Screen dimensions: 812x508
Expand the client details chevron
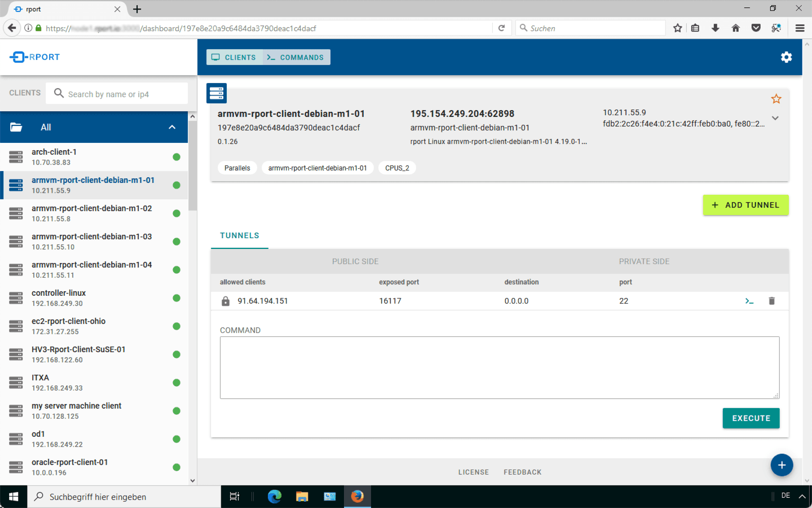[x=775, y=119]
